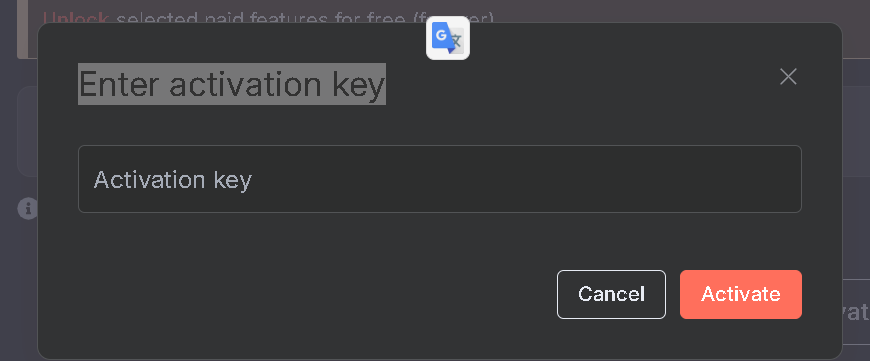
Task: Click the Google Translate popup icon
Action: pyautogui.click(x=448, y=38)
